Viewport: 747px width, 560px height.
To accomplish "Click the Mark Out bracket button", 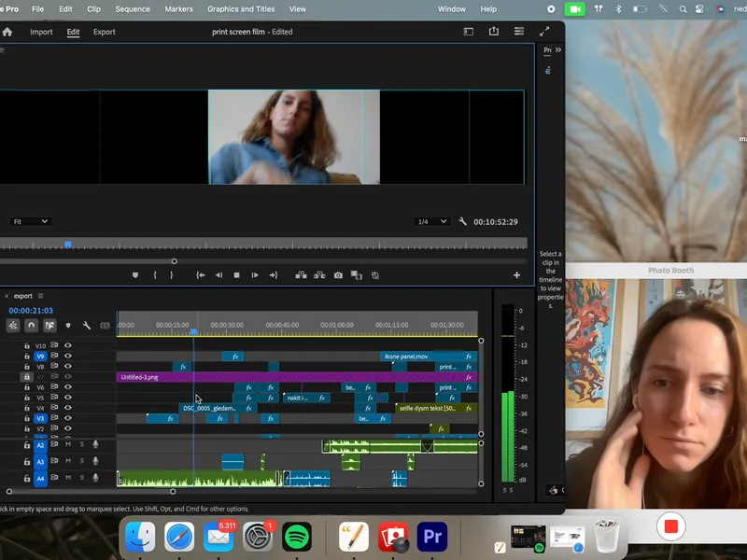I will point(172,275).
